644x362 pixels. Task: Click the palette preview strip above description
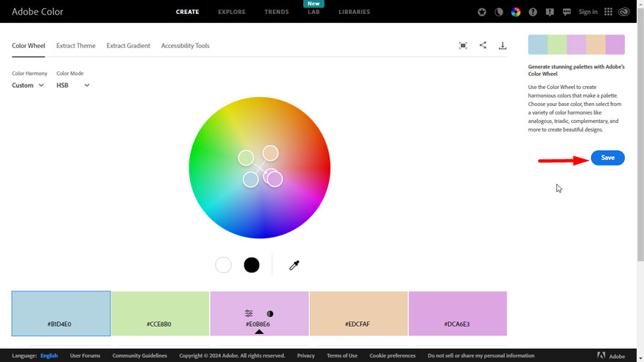pos(576,45)
